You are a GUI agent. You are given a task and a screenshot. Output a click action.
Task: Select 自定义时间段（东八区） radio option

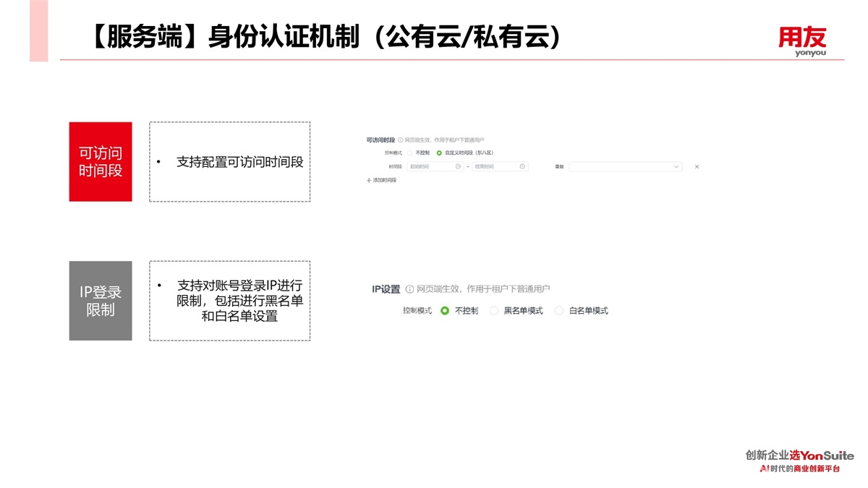[x=439, y=153]
